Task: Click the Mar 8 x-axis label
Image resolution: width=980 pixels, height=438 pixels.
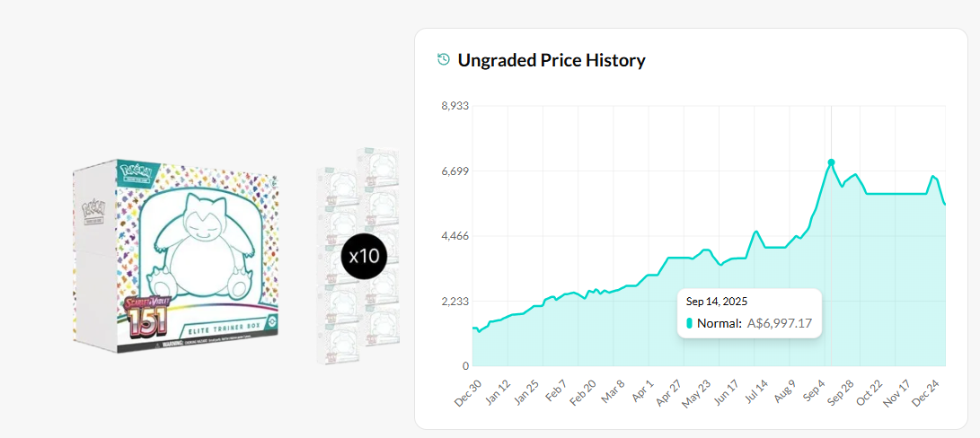Action: pos(614,392)
